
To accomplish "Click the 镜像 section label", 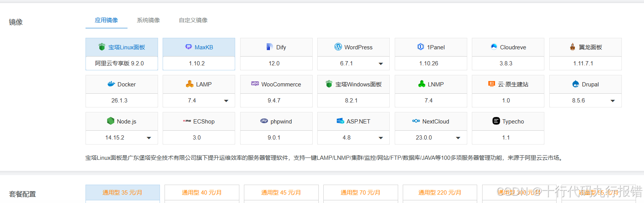I will coord(16,22).
